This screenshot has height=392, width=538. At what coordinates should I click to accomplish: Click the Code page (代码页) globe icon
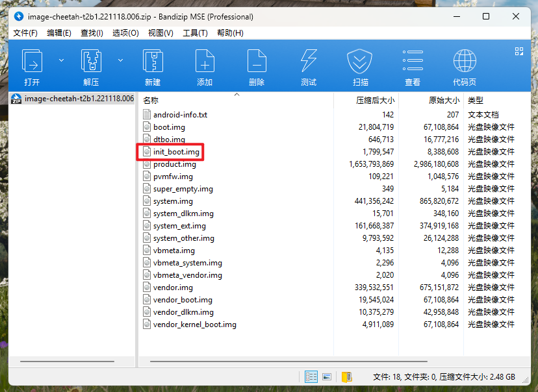465,60
